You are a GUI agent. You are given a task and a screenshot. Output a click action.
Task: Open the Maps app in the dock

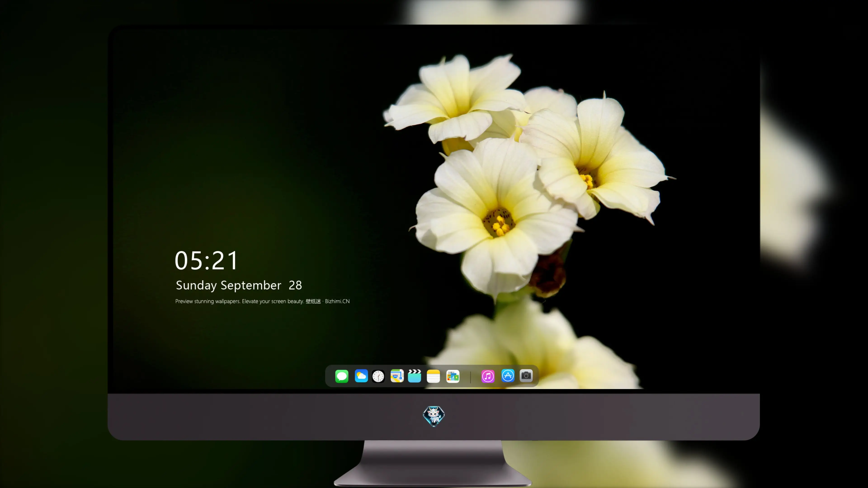click(x=397, y=376)
